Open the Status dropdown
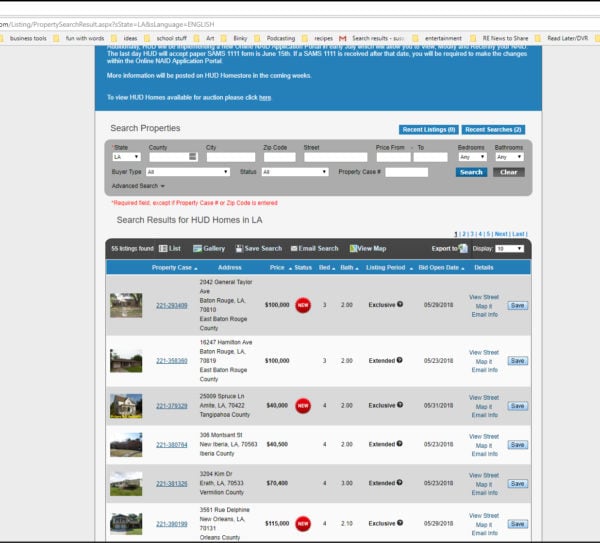The image size is (600, 543). click(x=295, y=172)
